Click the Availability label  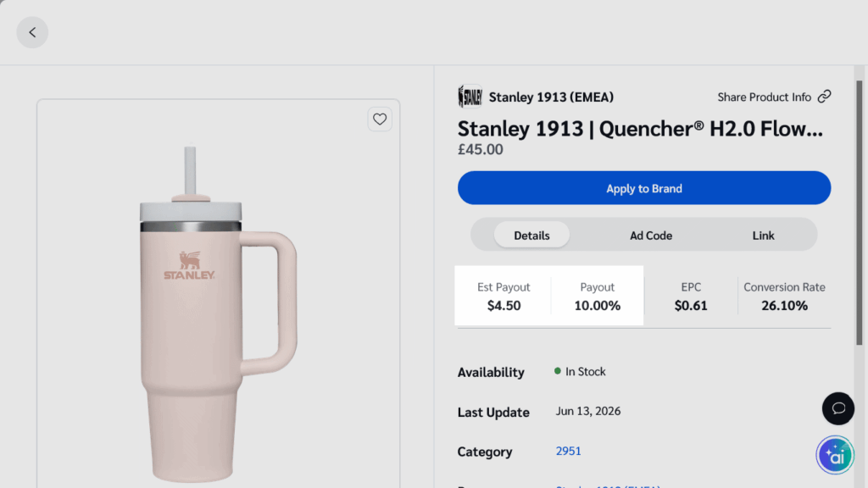[491, 373]
